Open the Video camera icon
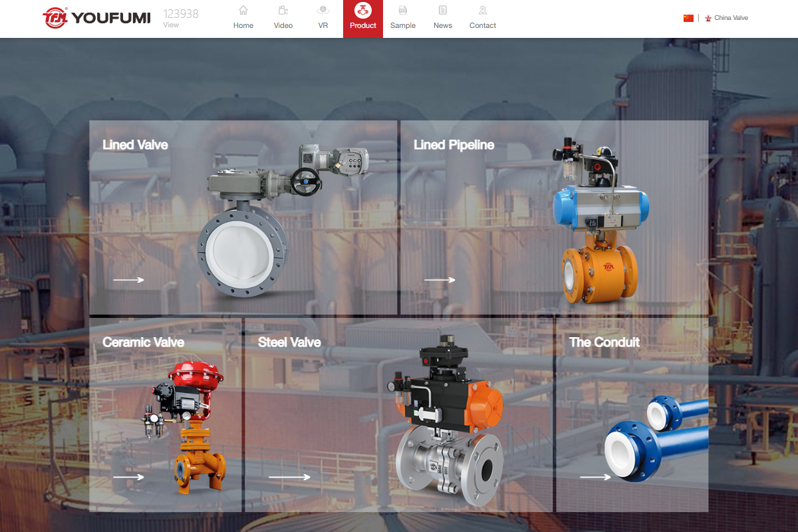798x532 pixels. click(283, 10)
